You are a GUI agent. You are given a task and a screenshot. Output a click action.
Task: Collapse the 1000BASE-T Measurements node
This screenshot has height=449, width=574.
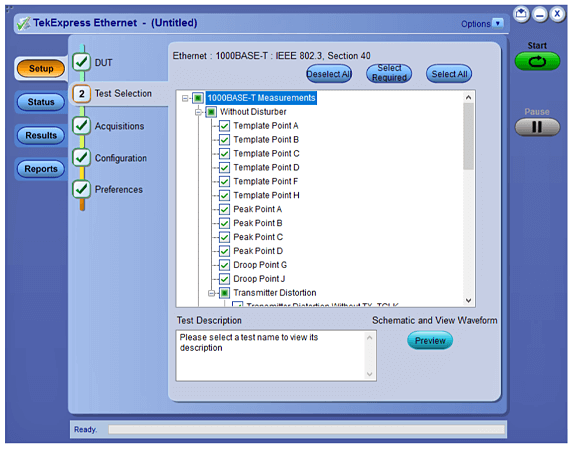[x=185, y=98]
